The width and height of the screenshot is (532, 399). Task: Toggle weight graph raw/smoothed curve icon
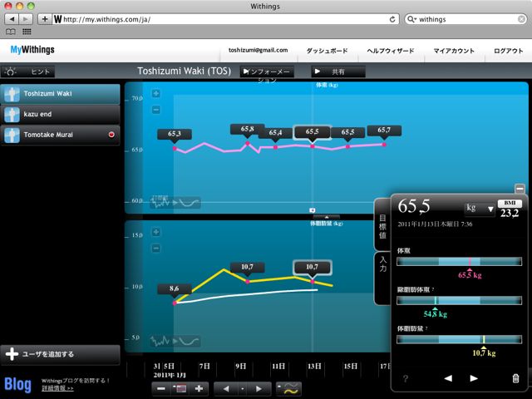[x=175, y=203]
